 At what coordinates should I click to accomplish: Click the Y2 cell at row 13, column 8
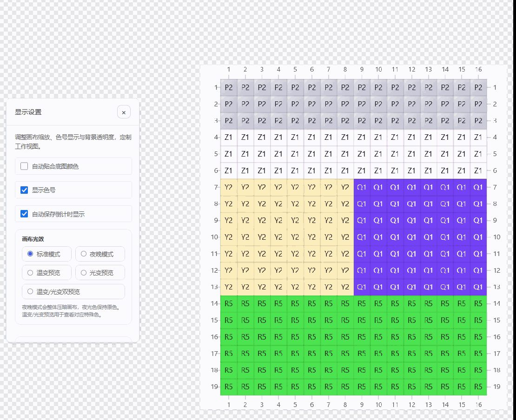(x=345, y=287)
